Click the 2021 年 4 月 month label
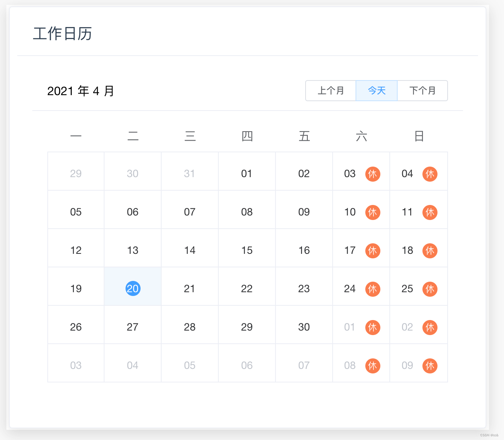 [81, 91]
